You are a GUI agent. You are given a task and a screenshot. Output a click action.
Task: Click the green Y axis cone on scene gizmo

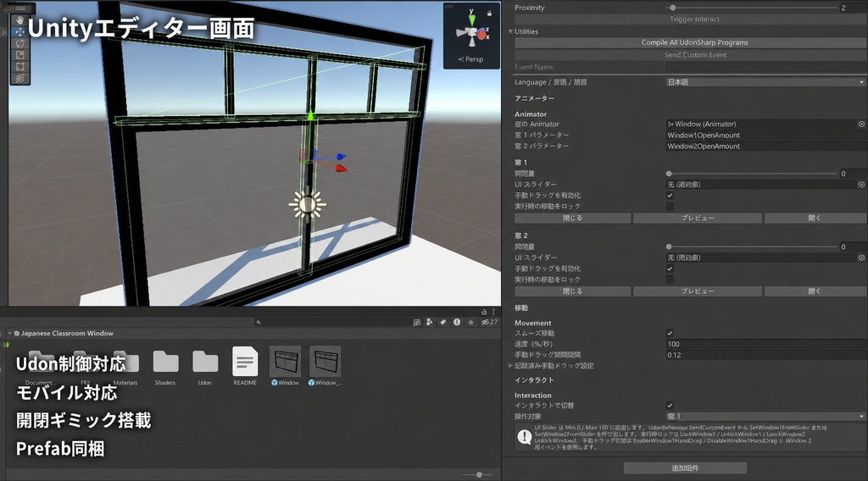471,20
